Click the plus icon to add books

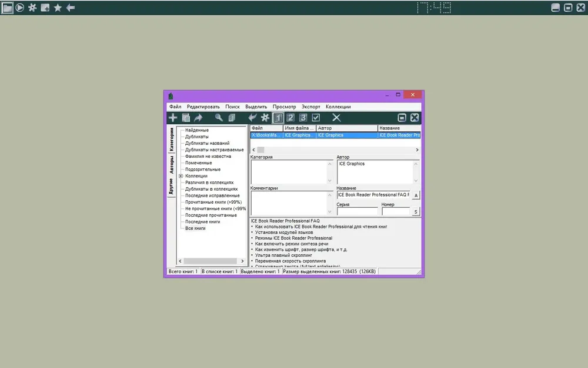(x=172, y=118)
